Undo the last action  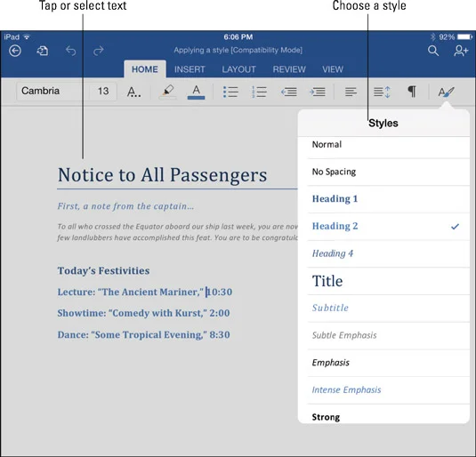[70, 51]
